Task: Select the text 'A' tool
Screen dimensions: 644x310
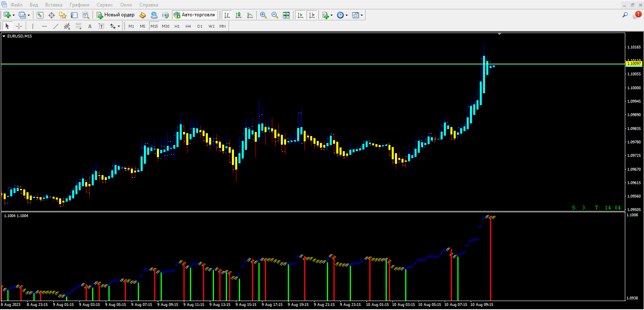Action: (x=90, y=26)
